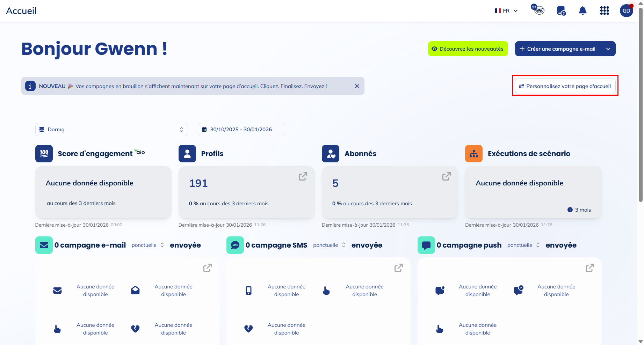The height and width of the screenshot is (345, 644).
Task: Change e-mail campaign ponctuelle type selector
Action: [148, 245]
